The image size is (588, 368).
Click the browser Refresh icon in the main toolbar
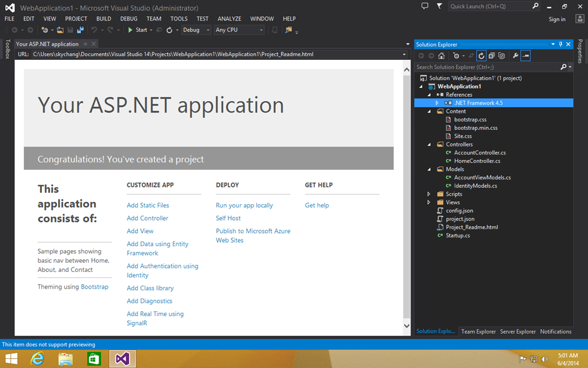(x=169, y=30)
